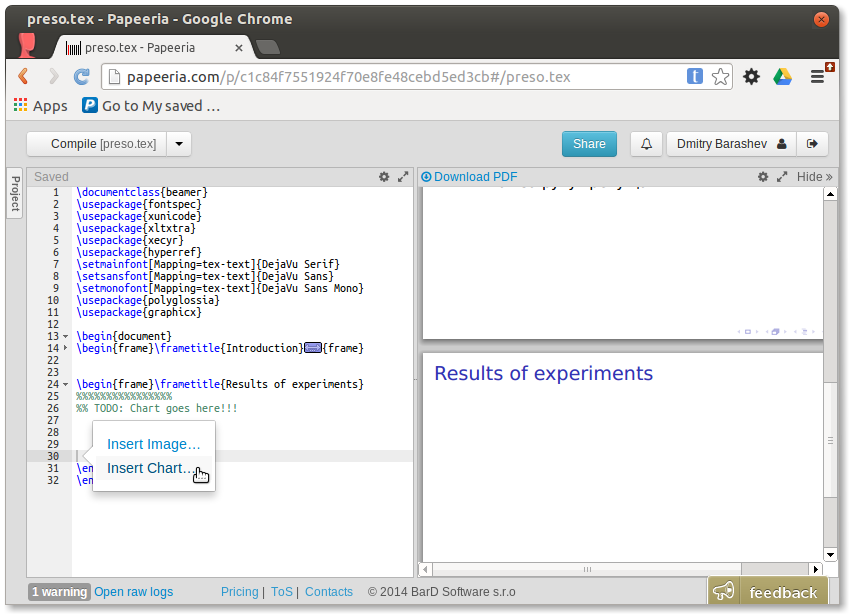Image resolution: width=849 pixels, height=614 pixels.
Task: Click the \setmainfont line 7
Action: click(208, 264)
